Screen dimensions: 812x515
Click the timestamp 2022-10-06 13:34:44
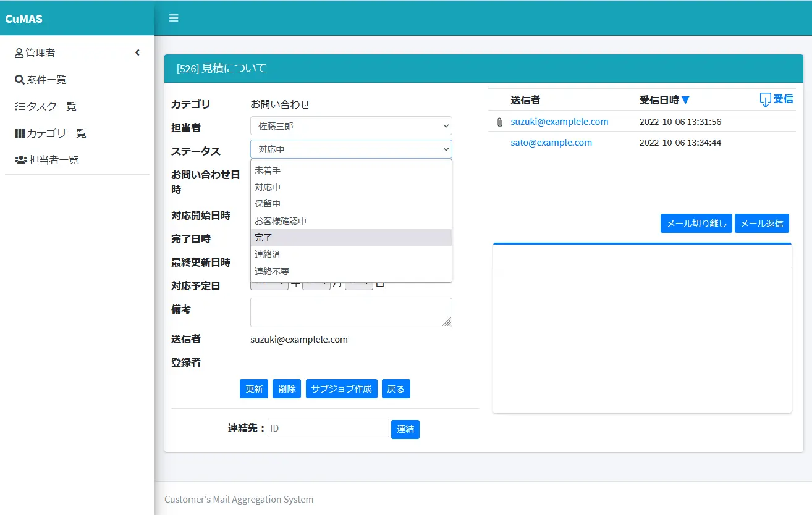coord(680,143)
